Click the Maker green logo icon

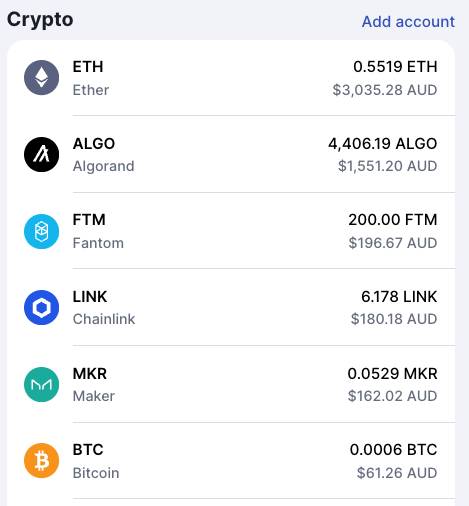pyautogui.click(x=41, y=384)
